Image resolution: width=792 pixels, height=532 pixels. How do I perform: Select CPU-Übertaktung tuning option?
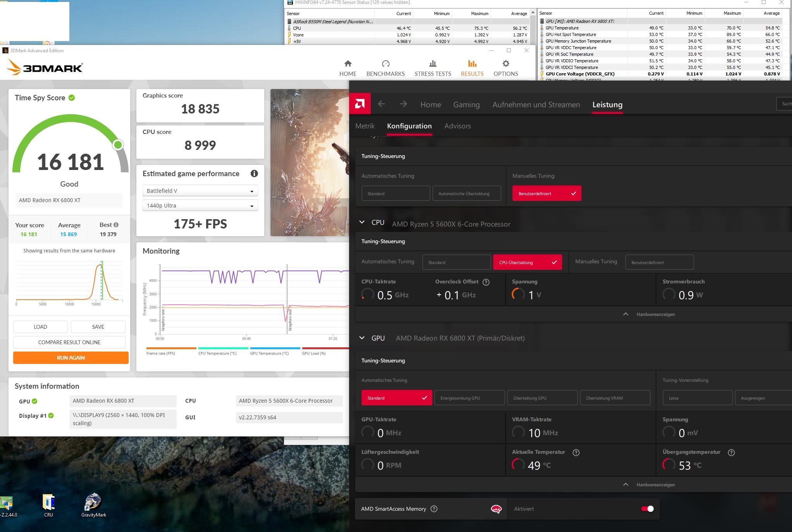(x=527, y=262)
